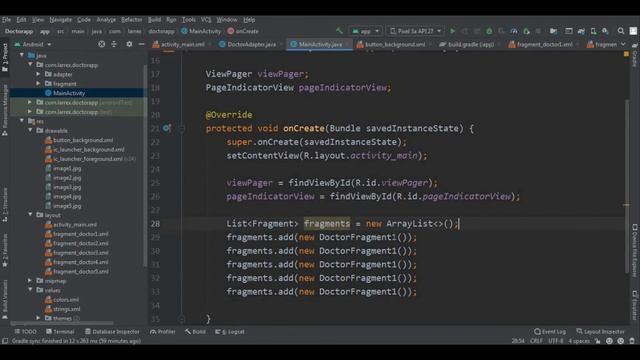Expand the mipmap folder
This screenshot has width=640, height=360.
pos(30,280)
